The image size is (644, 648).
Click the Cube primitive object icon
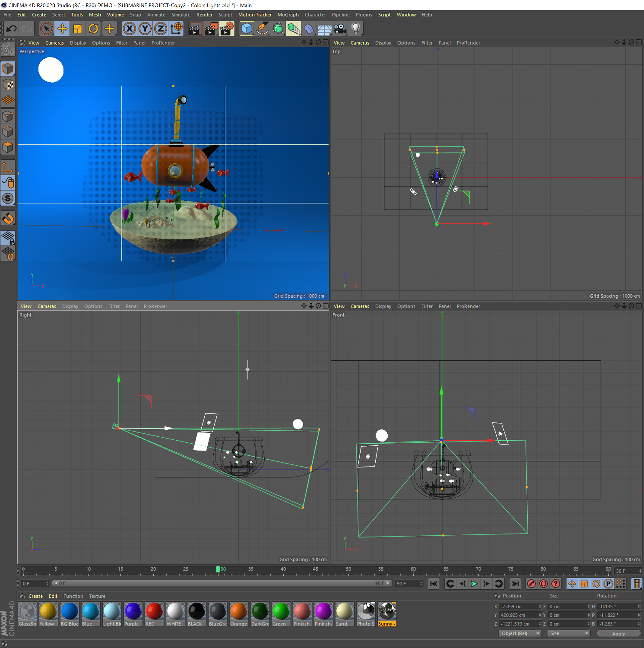[247, 29]
